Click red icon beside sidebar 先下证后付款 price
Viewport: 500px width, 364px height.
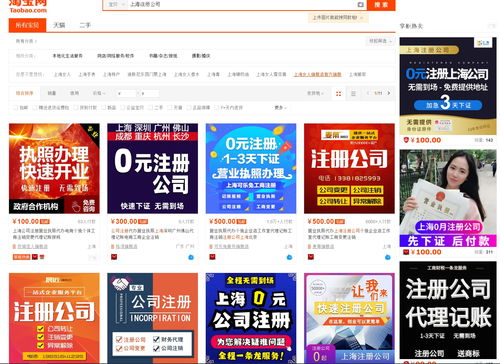pos(406,252)
